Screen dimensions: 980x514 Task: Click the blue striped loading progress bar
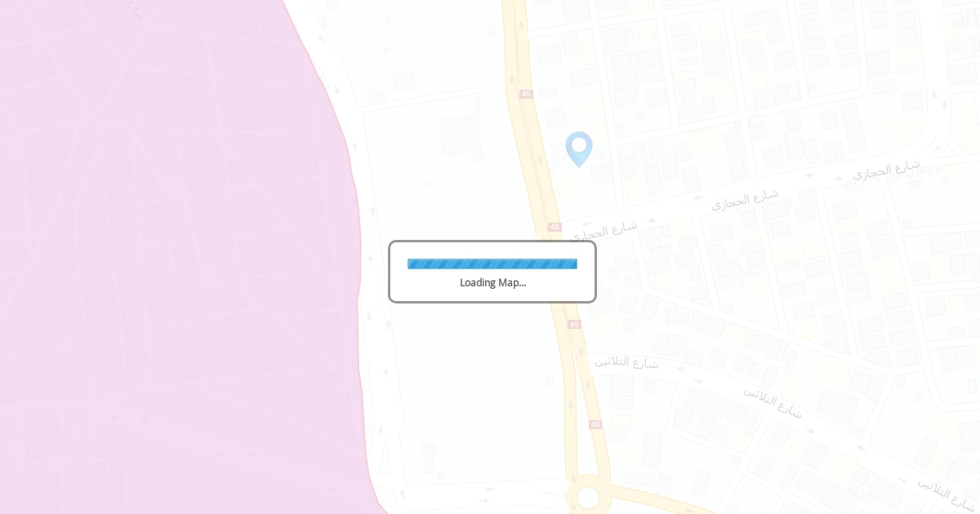pyautogui.click(x=492, y=264)
